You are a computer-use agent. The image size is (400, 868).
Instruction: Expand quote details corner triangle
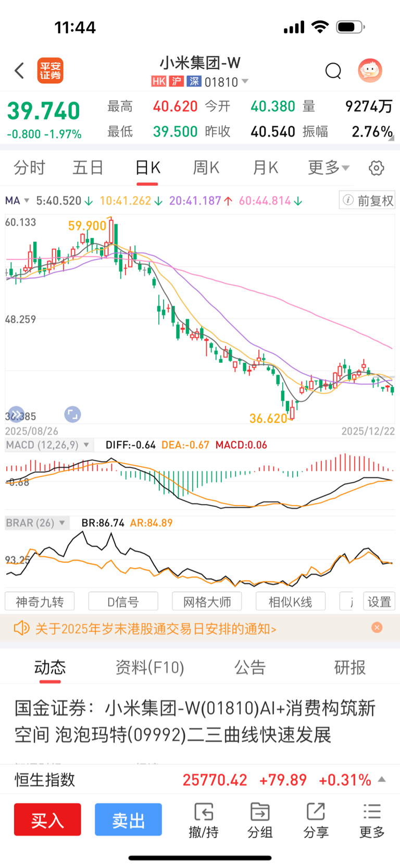tap(391, 138)
